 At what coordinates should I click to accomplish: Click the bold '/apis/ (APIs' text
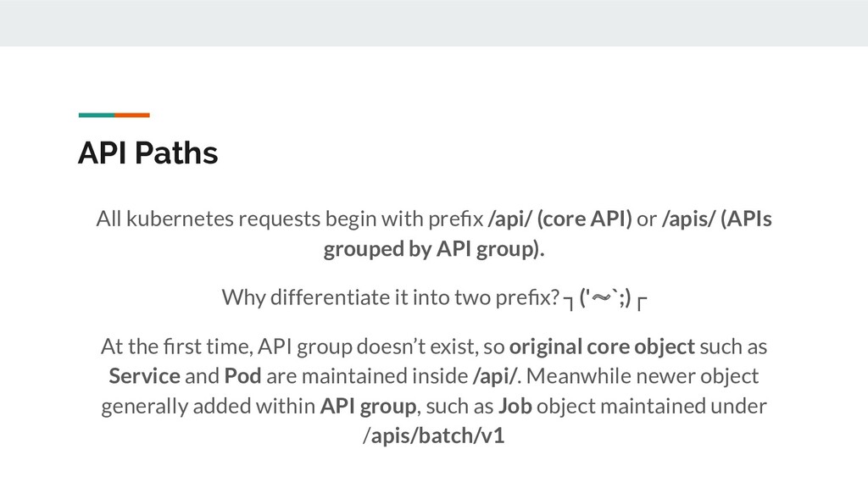coord(717,219)
